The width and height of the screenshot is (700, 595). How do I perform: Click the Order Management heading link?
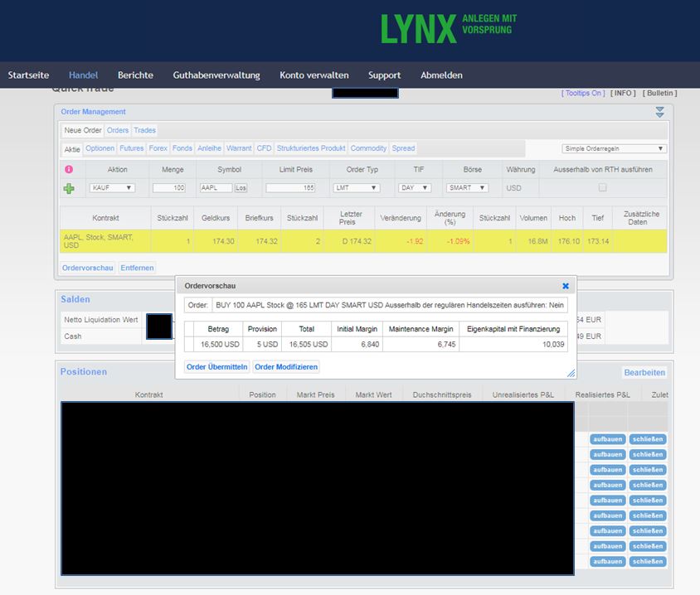point(93,112)
